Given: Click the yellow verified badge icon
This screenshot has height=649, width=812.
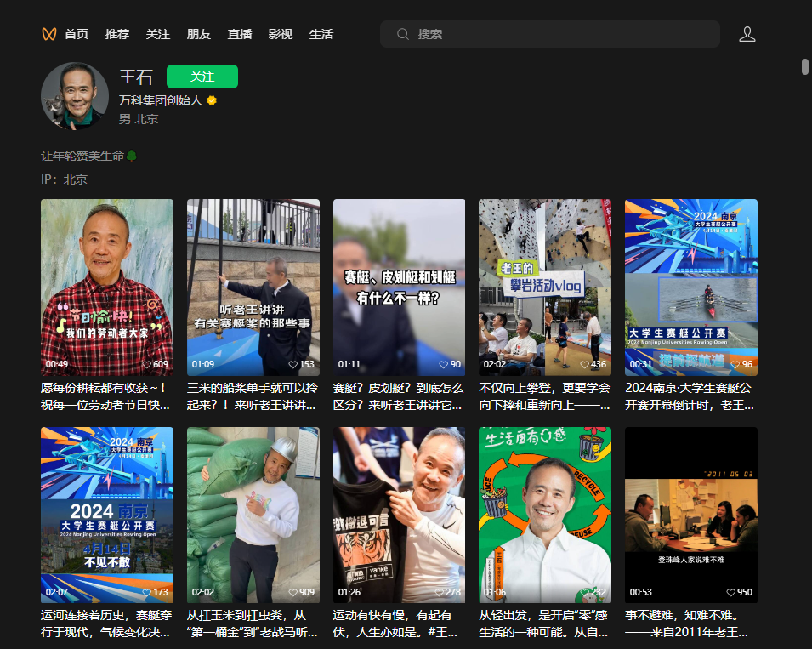Looking at the screenshot, I should pyautogui.click(x=211, y=100).
